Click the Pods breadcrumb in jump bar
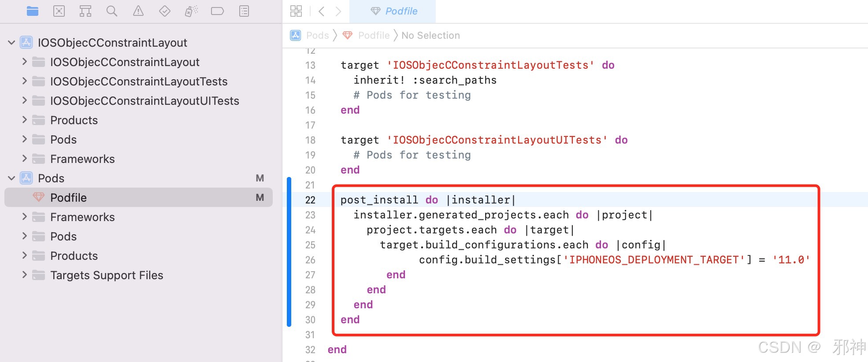The width and height of the screenshot is (868, 362). [x=318, y=35]
